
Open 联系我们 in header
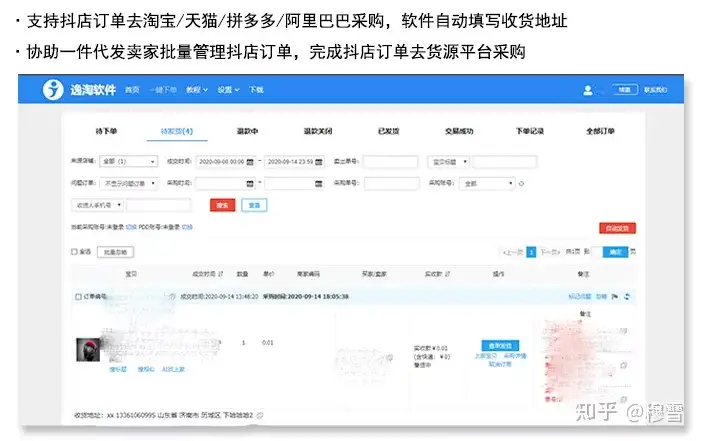tap(655, 90)
